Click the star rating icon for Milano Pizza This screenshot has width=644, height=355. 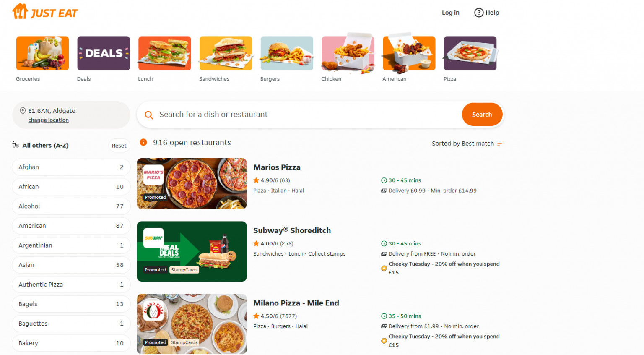(x=256, y=316)
